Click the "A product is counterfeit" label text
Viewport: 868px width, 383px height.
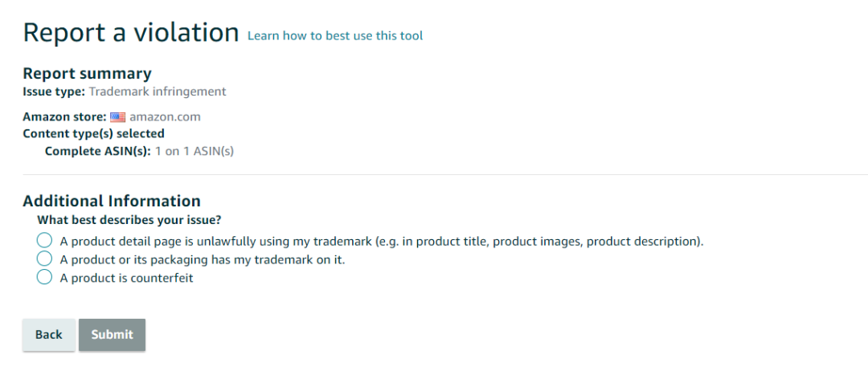126,279
